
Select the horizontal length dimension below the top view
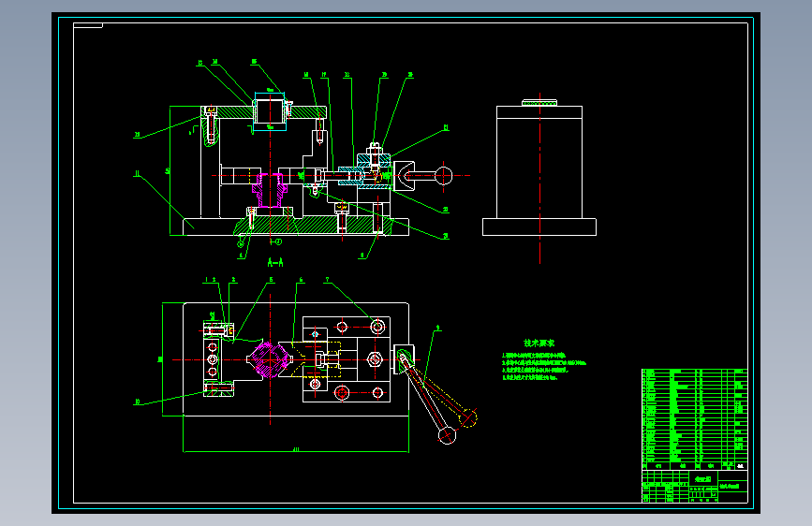(296, 450)
